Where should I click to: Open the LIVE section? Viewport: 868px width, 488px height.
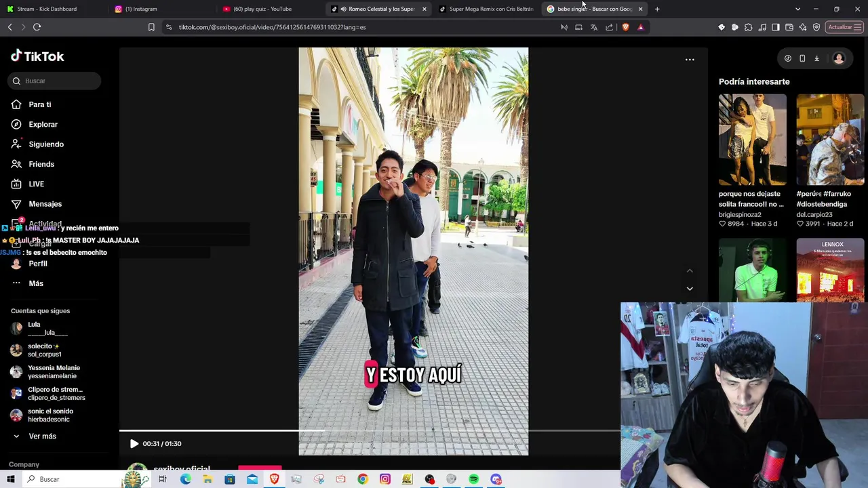pyautogui.click(x=36, y=184)
